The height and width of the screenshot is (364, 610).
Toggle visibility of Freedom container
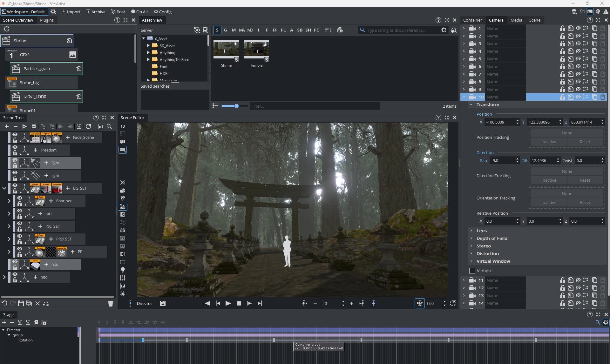(x=15, y=147)
